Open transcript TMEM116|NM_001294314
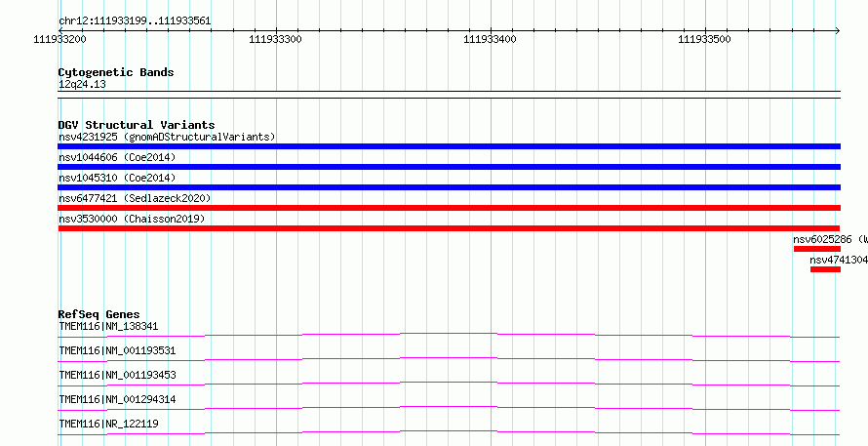The height and width of the screenshot is (446, 868). tap(117, 399)
